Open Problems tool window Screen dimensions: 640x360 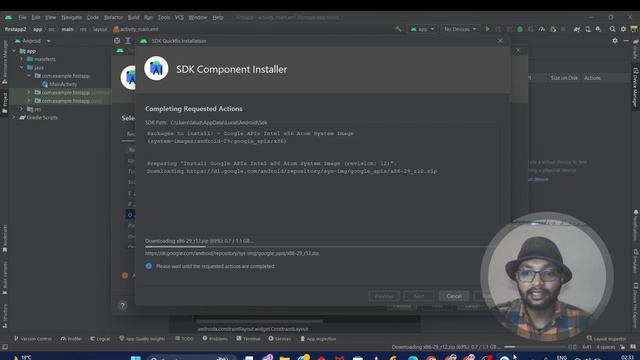point(215,339)
